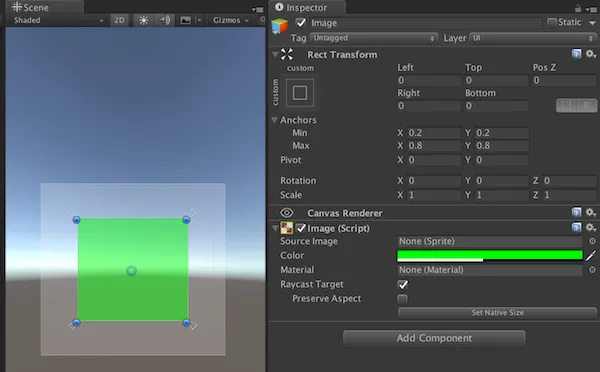Click the scene effects image icon
Viewport: 600px width, 372px height.
pos(186,20)
